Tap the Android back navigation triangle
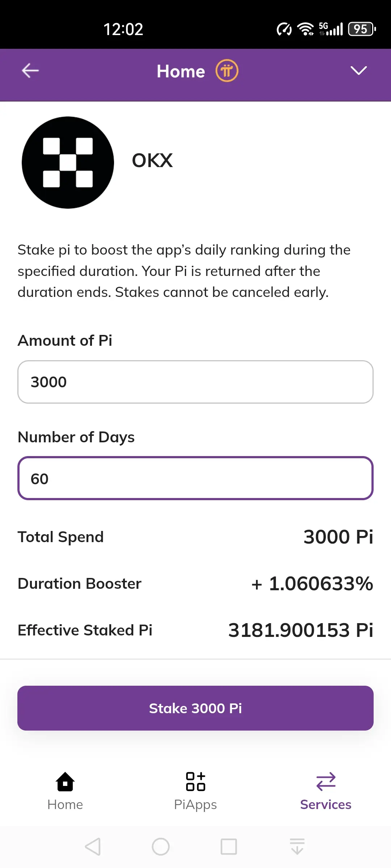The width and height of the screenshot is (391, 868). (93, 847)
